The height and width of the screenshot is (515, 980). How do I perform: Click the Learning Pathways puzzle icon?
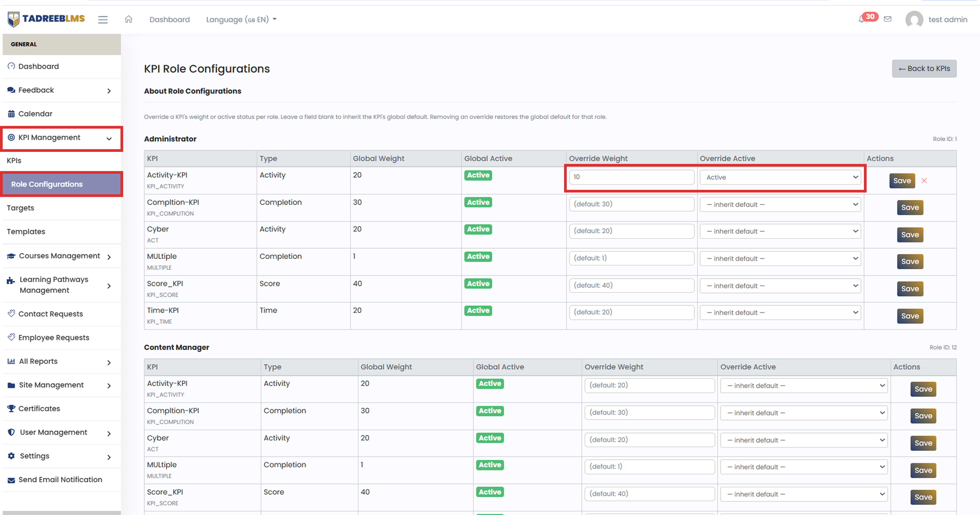point(11,281)
